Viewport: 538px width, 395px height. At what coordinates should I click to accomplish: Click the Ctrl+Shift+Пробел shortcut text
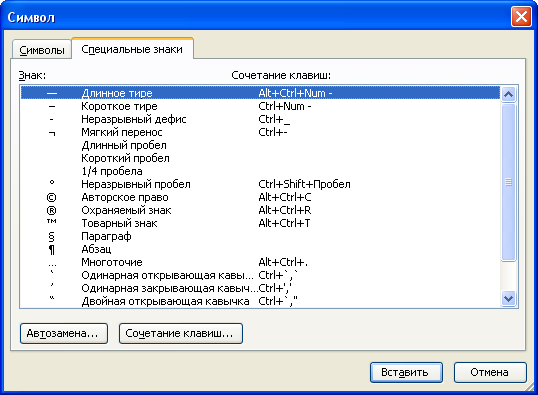[304, 184]
